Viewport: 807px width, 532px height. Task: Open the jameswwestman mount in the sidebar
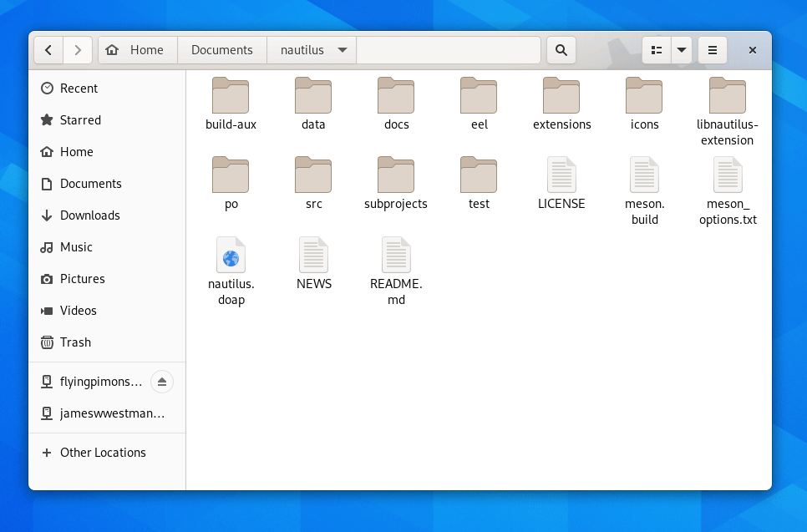(107, 413)
